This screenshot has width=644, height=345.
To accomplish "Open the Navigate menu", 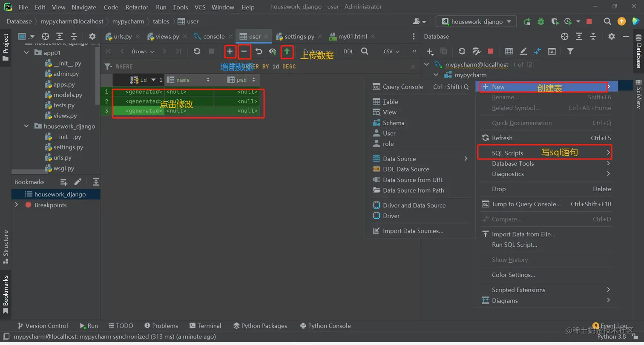I will click(84, 7).
